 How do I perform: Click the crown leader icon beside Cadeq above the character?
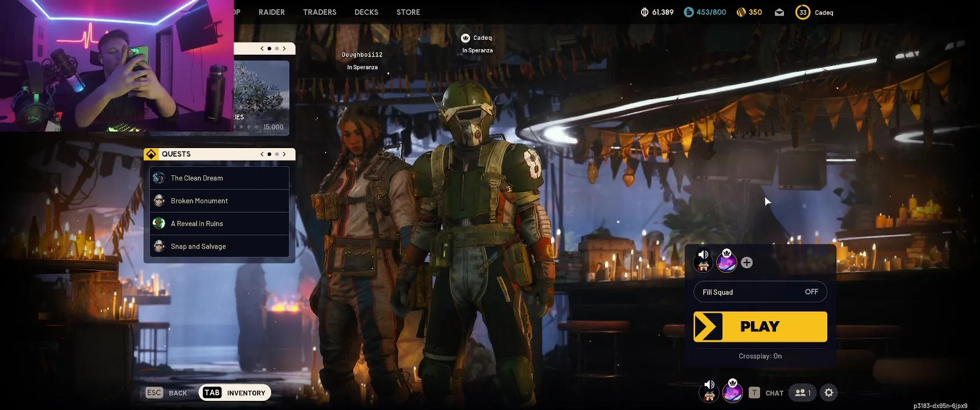click(x=465, y=38)
